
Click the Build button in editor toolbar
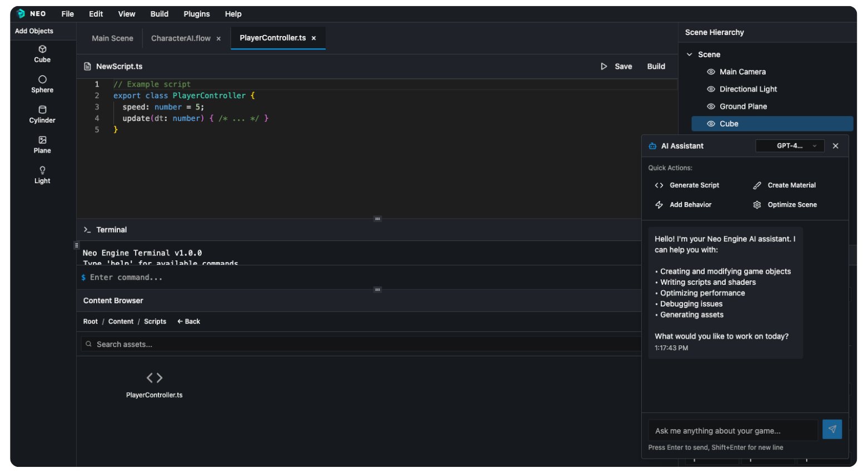[656, 67]
